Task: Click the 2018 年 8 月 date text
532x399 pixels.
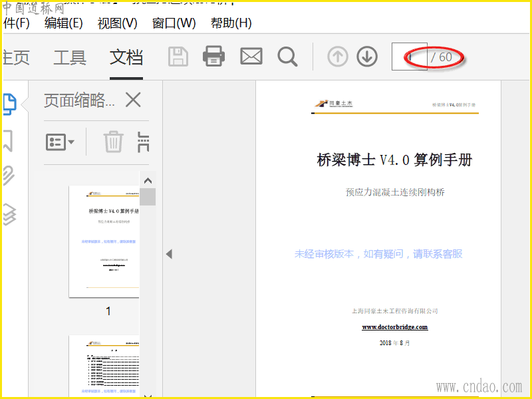Action: (x=394, y=343)
